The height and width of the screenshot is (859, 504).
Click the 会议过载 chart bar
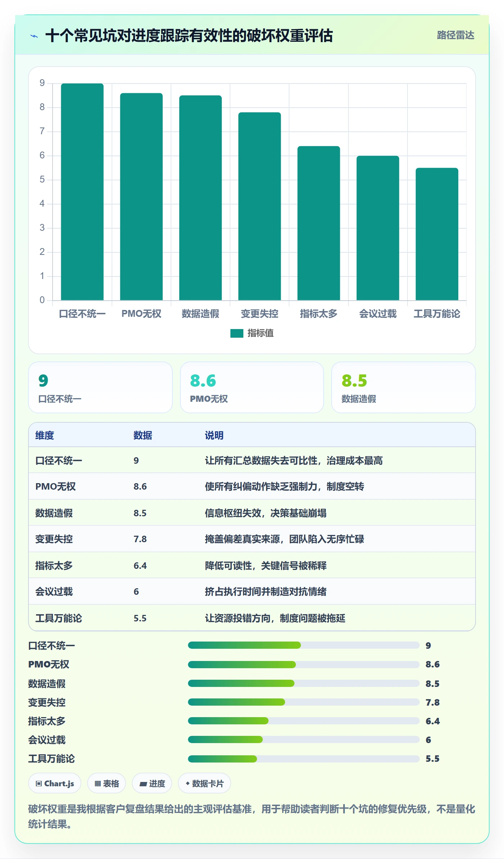pyautogui.click(x=378, y=228)
